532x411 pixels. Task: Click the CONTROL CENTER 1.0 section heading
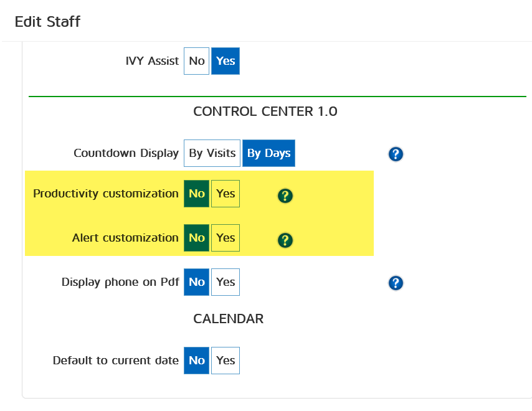click(x=265, y=111)
